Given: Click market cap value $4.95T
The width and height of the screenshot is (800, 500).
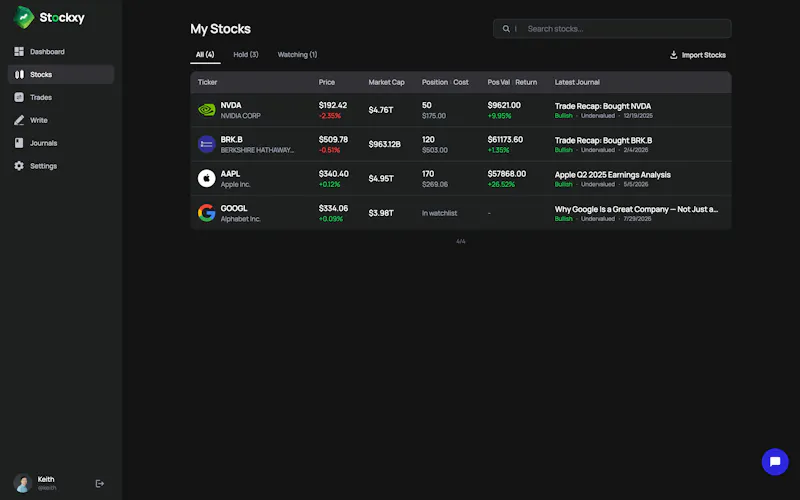Looking at the screenshot, I should (x=381, y=179).
